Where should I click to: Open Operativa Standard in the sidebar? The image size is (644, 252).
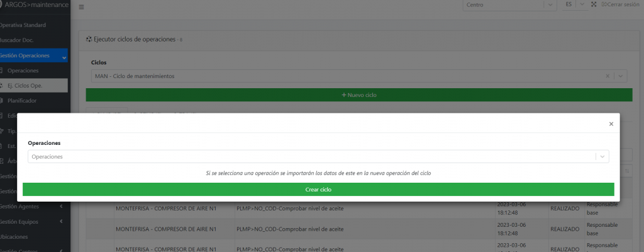click(24, 25)
